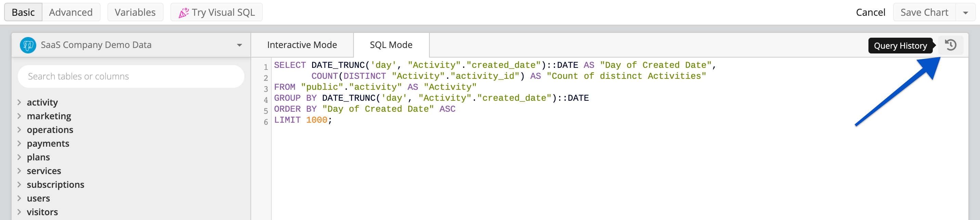
Task: Click the LIMIT value 1000
Action: pyautogui.click(x=317, y=121)
